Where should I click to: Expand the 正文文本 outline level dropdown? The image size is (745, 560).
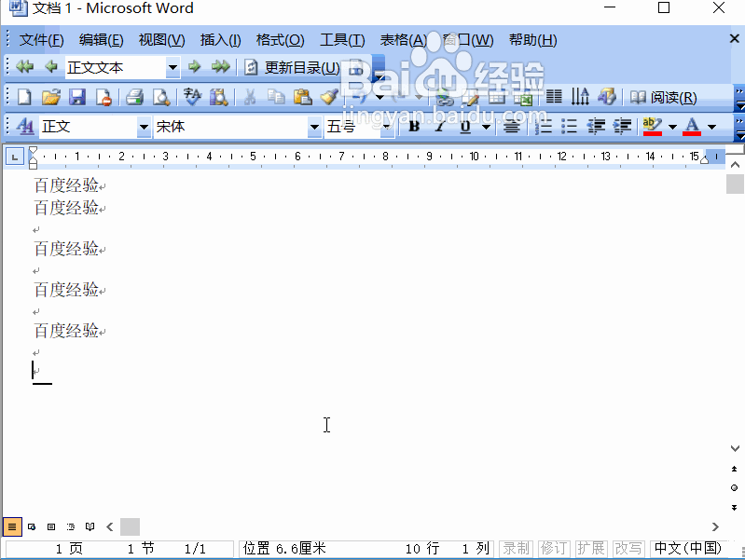[x=172, y=67]
